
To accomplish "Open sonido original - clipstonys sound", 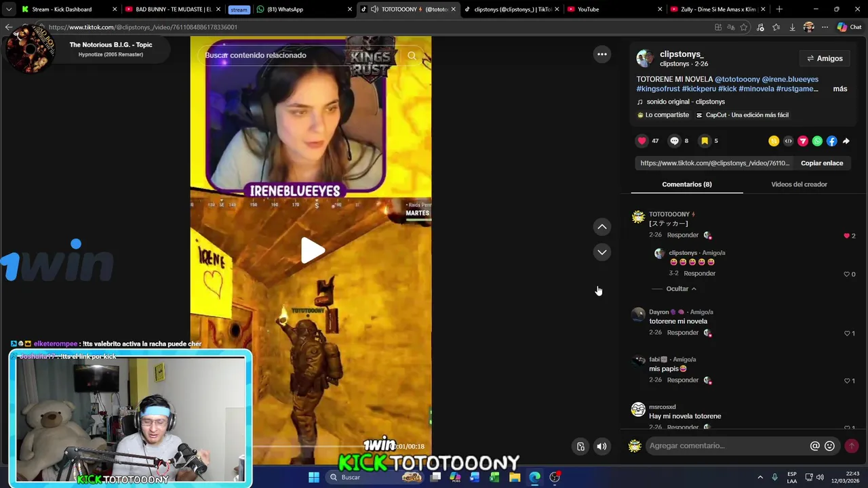I will [x=686, y=102].
